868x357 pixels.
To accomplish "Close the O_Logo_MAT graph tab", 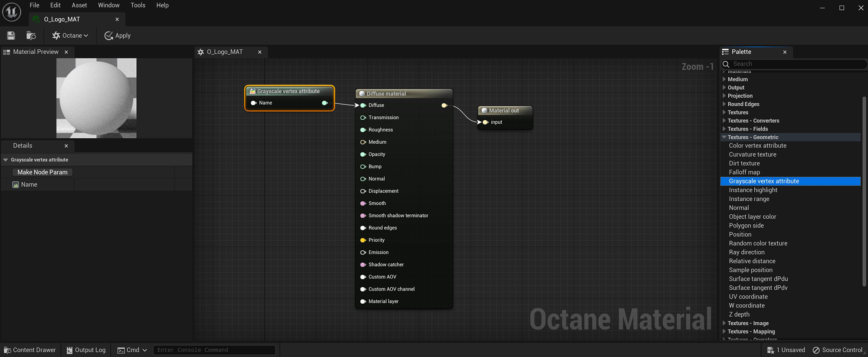I will (x=260, y=52).
